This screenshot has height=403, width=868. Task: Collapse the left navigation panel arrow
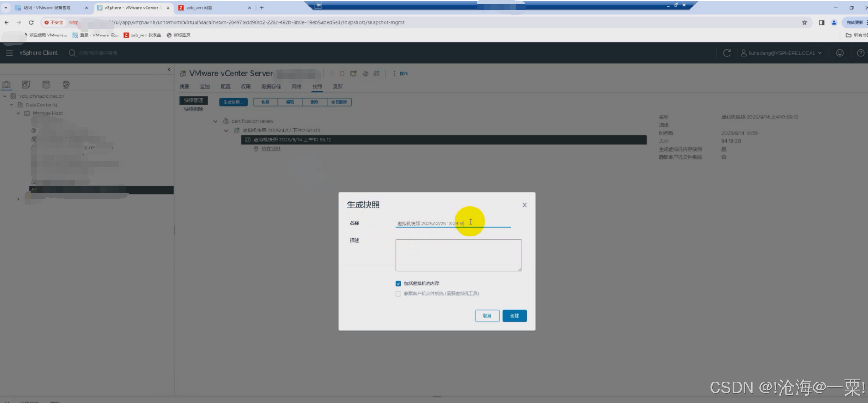click(169, 69)
